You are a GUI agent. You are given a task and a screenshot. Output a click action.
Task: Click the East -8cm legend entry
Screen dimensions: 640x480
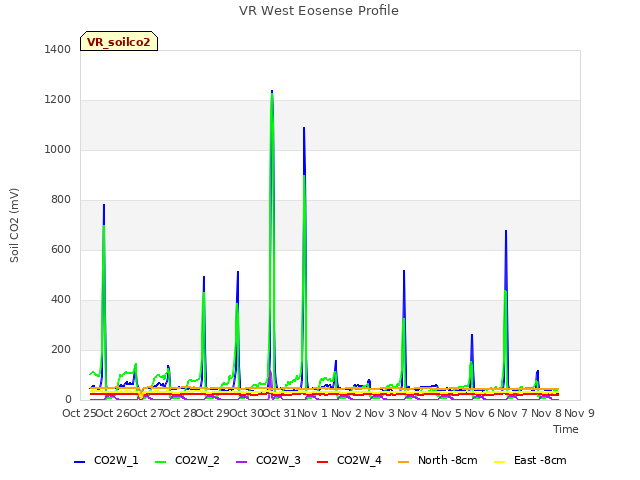530,460
